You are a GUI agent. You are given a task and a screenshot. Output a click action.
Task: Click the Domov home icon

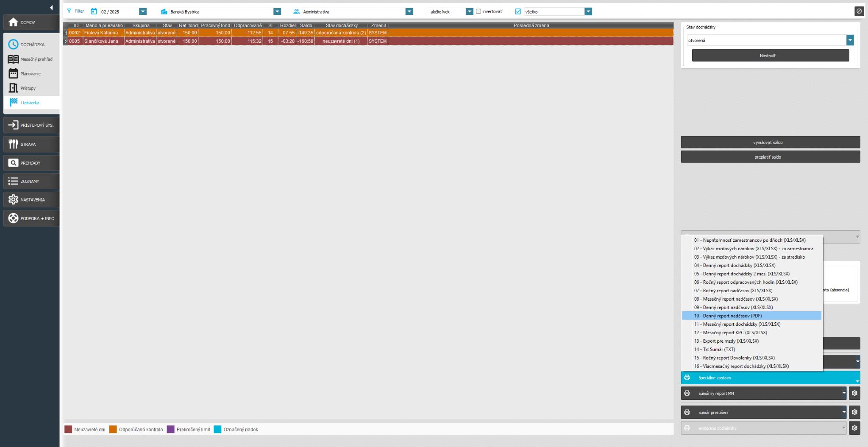click(x=14, y=22)
